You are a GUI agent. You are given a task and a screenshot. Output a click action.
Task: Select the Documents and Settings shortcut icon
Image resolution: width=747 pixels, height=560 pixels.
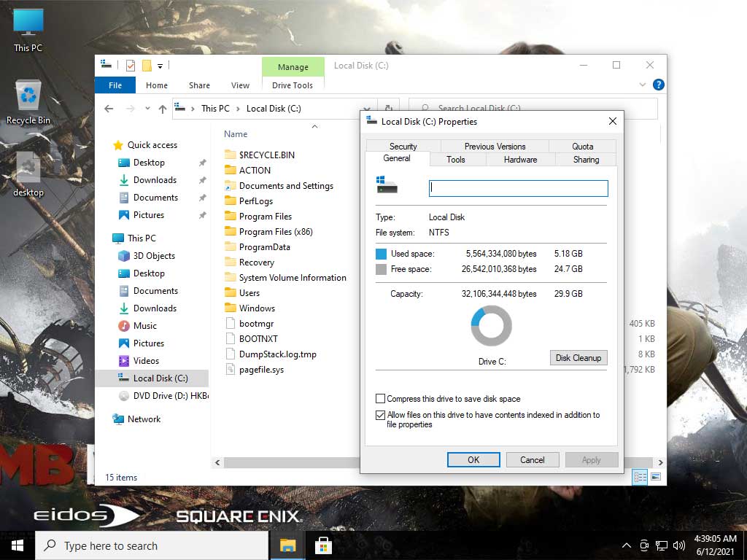pyautogui.click(x=231, y=185)
